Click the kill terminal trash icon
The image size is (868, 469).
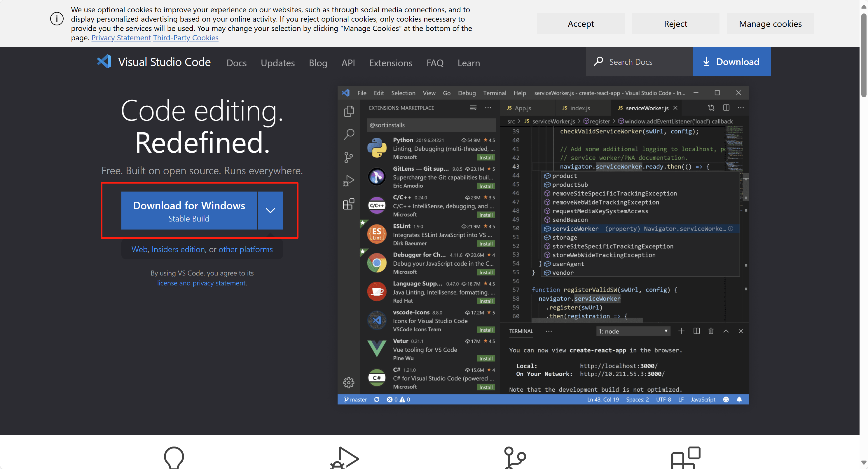(711, 331)
